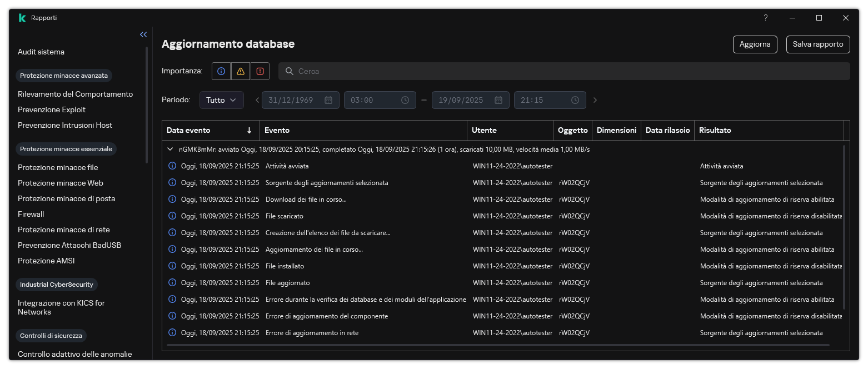
Task: Click the Aggiorna button
Action: coord(755,44)
